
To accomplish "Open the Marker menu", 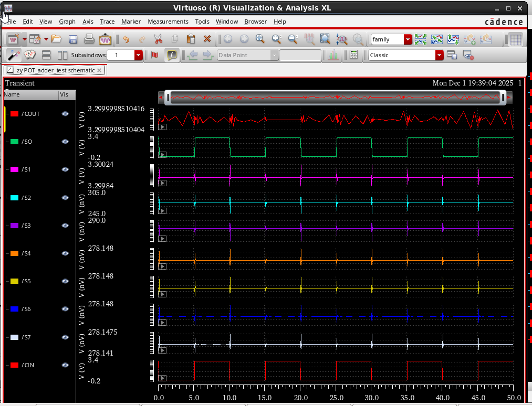I will pyautogui.click(x=131, y=22).
